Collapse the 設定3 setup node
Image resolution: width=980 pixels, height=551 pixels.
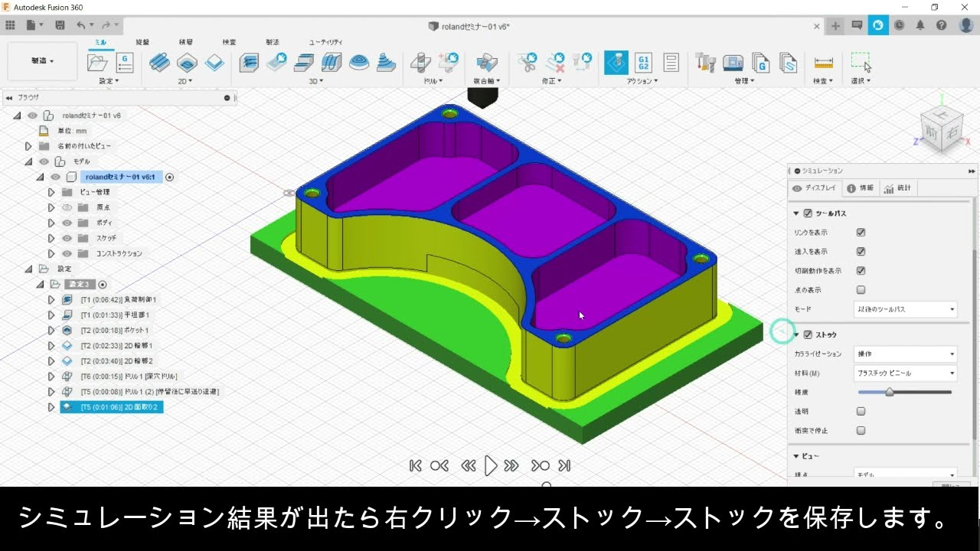pyautogui.click(x=40, y=284)
